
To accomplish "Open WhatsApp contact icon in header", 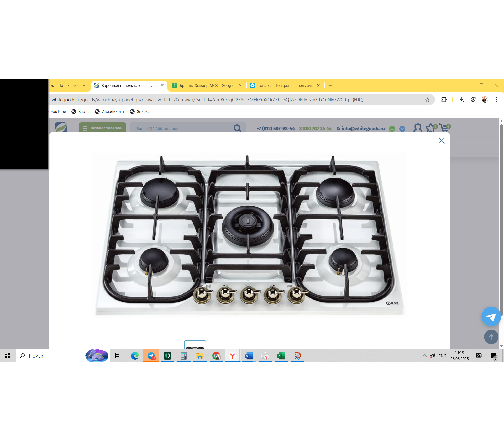I will click(x=392, y=129).
